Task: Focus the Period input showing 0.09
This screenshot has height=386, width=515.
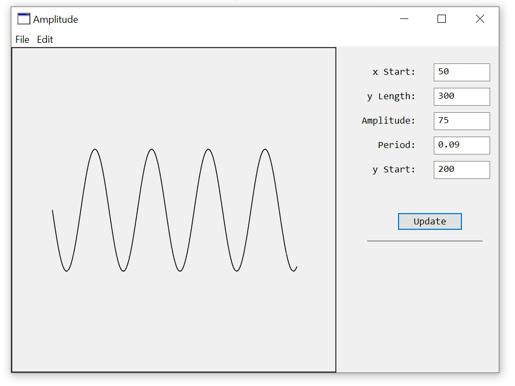Action: click(x=461, y=145)
